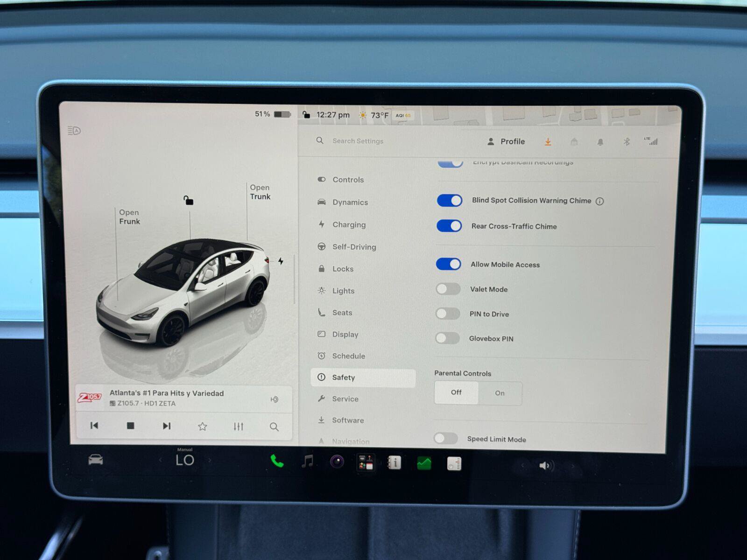The height and width of the screenshot is (560, 747).
Task: Tap the volume speaker icon
Action: coord(545,465)
